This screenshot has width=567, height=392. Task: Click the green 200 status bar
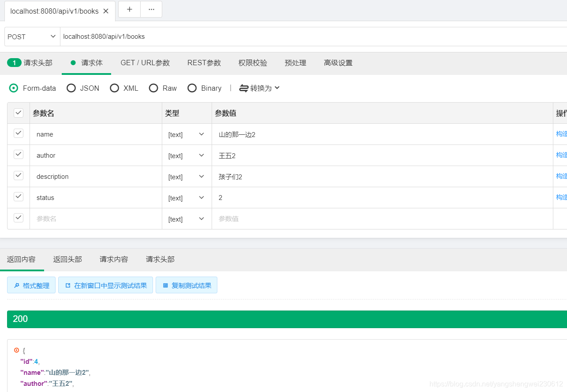287,319
